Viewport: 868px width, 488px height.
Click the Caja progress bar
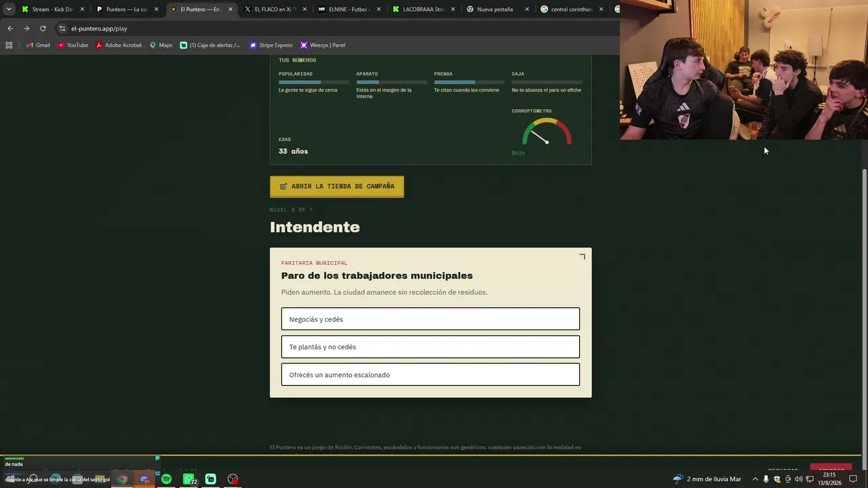[x=547, y=82]
